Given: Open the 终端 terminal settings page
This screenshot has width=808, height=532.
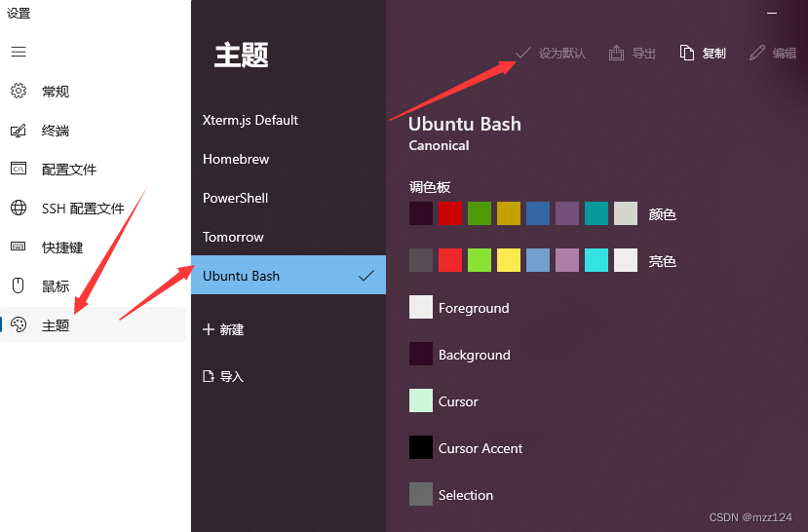Looking at the screenshot, I should [55, 131].
